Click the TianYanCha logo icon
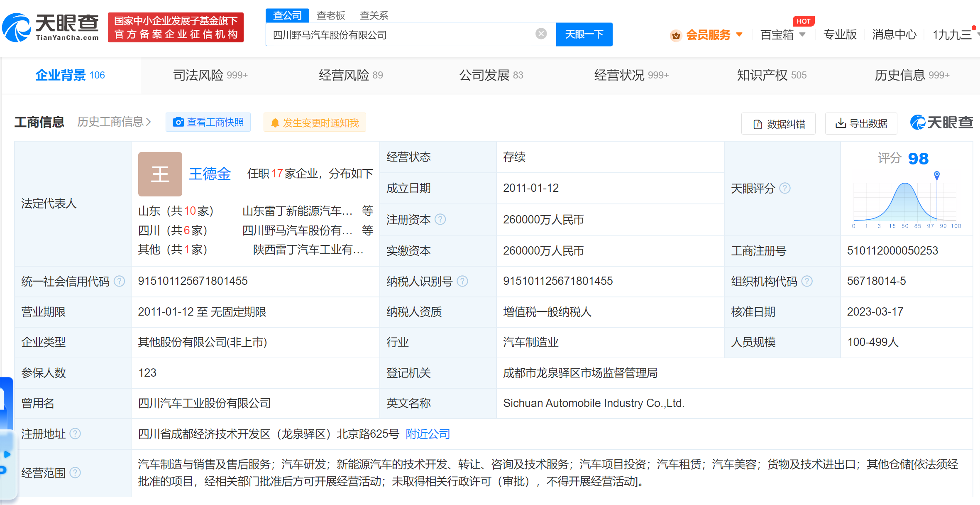 pos(17,27)
